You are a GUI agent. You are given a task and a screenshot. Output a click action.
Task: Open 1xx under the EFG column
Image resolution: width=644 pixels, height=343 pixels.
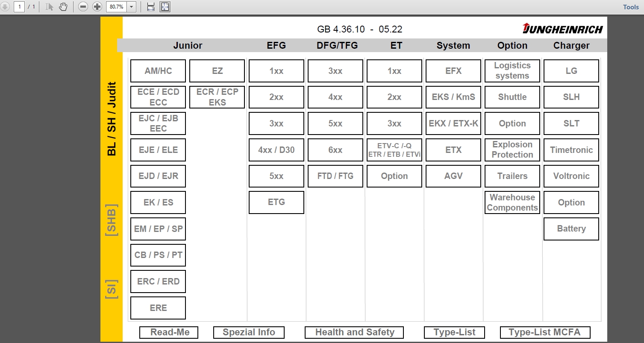tap(276, 71)
